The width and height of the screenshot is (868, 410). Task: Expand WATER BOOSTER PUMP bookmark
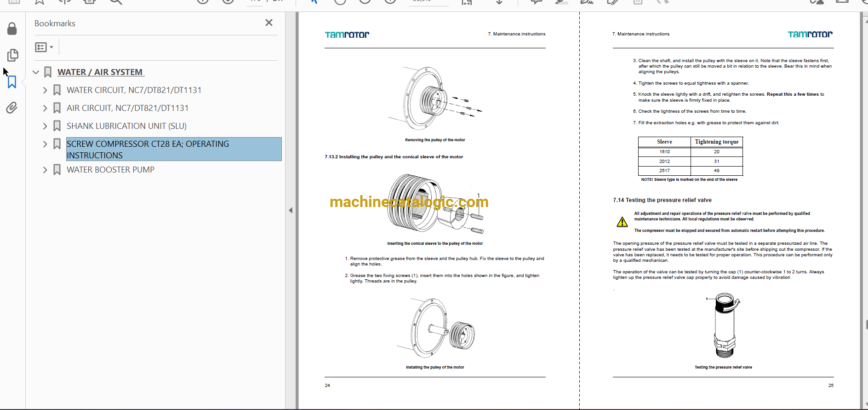[x=45, y=170]
